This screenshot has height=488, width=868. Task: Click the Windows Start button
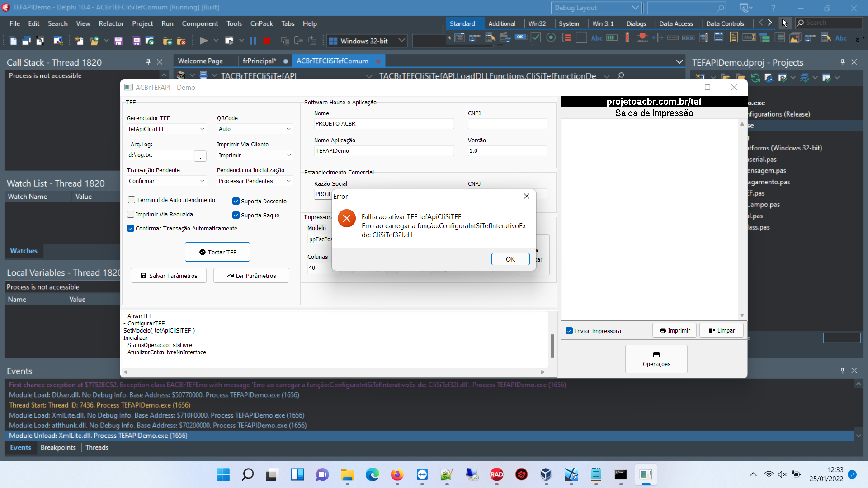(223, 474)
